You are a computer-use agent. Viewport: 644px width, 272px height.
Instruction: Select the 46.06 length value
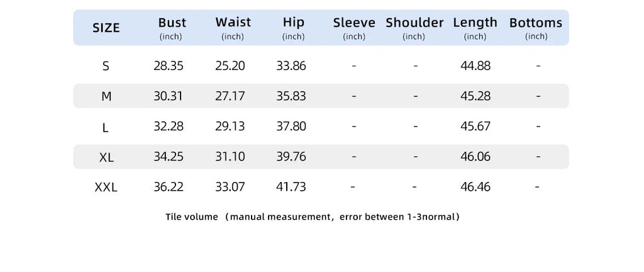[475, 156]
